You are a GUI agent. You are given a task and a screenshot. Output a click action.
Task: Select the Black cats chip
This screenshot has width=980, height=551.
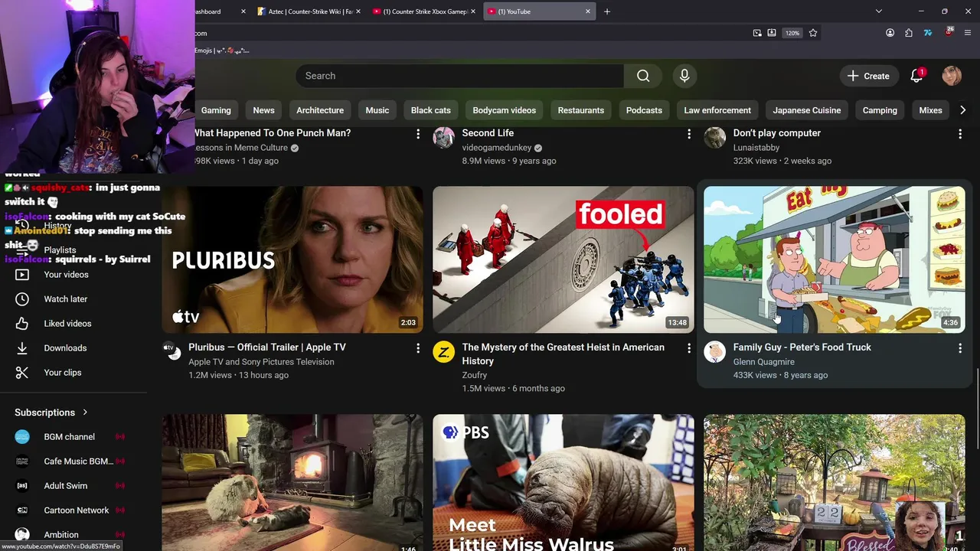[431, 110]
